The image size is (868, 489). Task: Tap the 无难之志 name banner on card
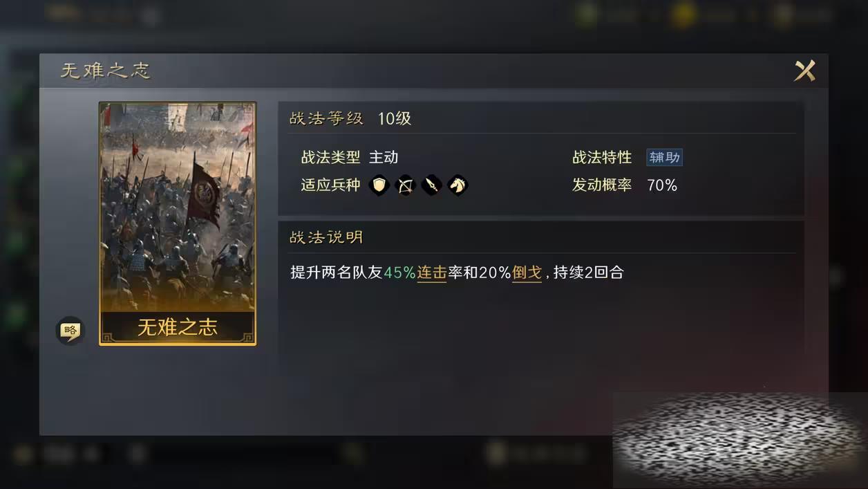(x=178, y=328)
